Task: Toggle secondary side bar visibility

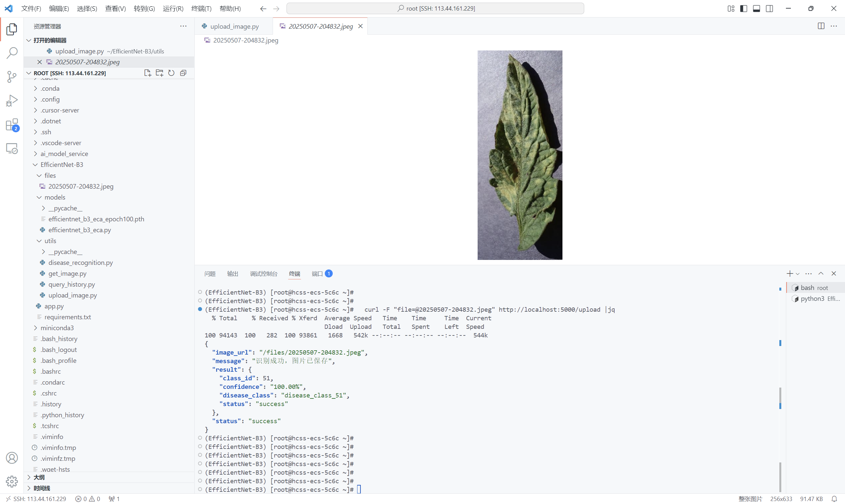Action: [x=769, y=9]
